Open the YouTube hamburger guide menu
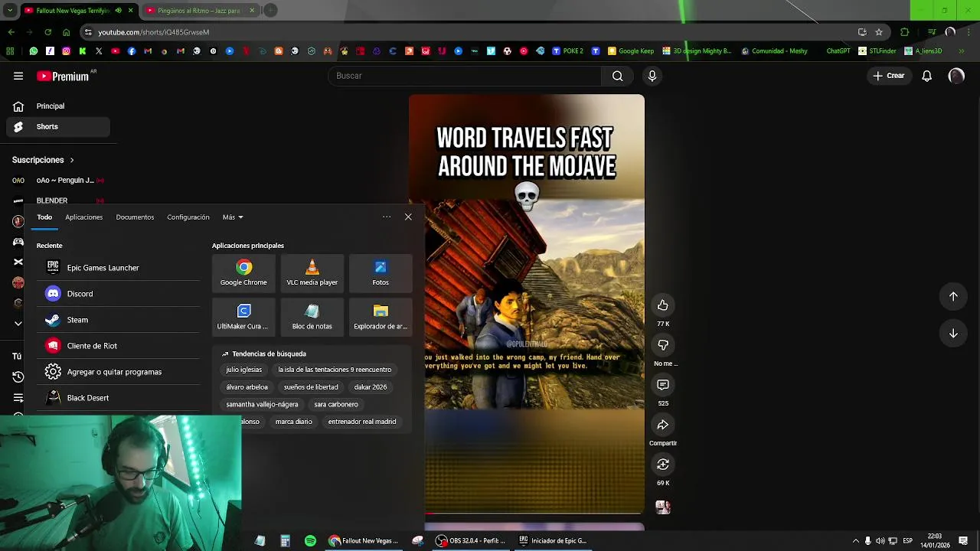 click(x=18, y=76)
